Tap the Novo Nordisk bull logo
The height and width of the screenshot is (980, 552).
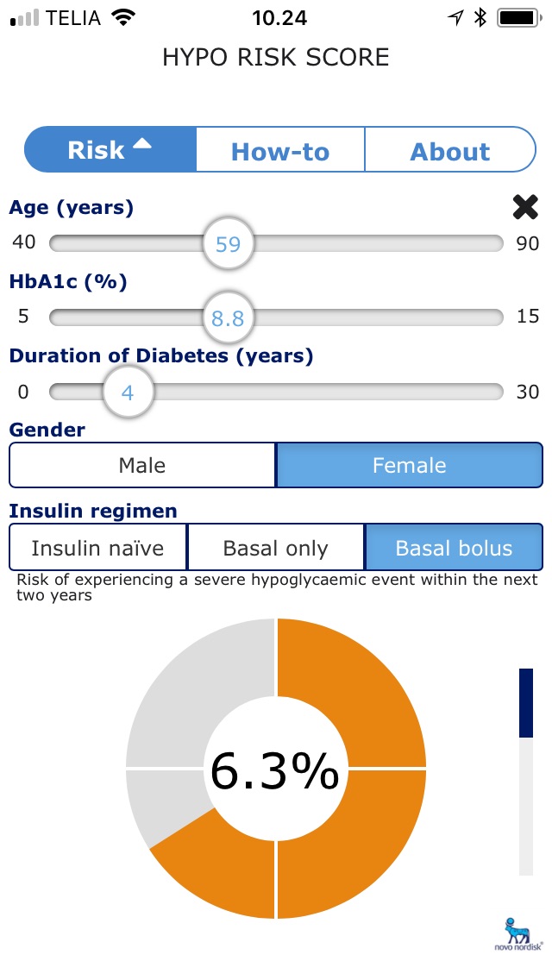tap(519, 933)
